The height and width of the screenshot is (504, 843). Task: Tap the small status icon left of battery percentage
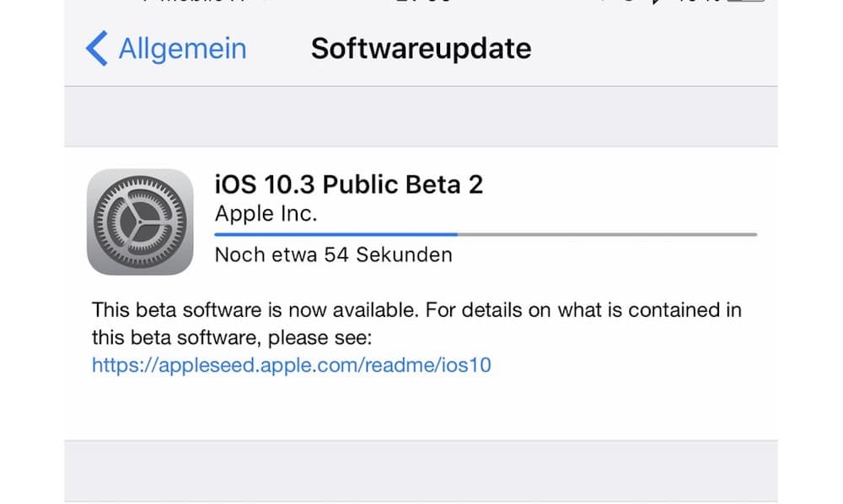point(657,2)
